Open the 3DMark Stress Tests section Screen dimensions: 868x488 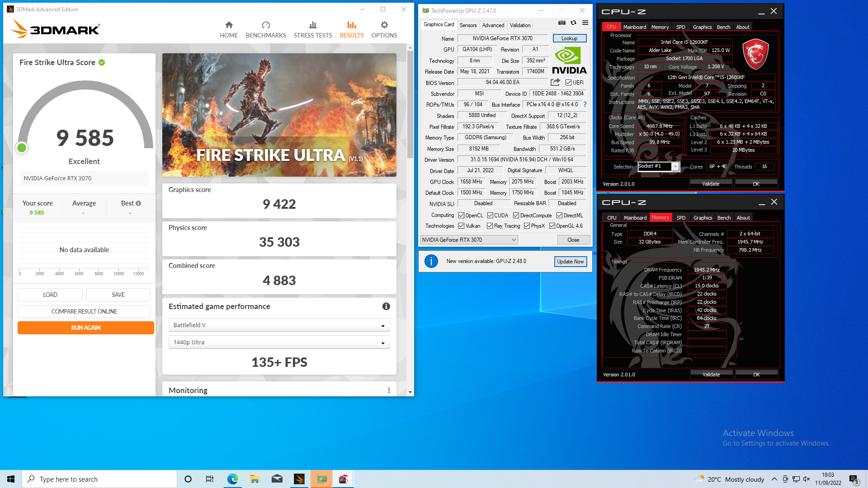(x=313, y=30)
